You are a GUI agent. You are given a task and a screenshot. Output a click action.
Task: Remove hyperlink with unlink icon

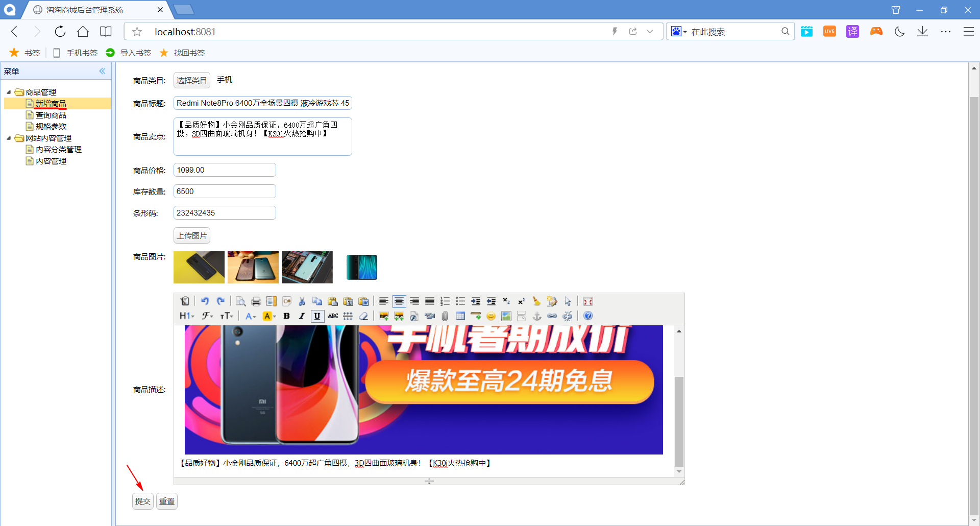tap(567, 316)
